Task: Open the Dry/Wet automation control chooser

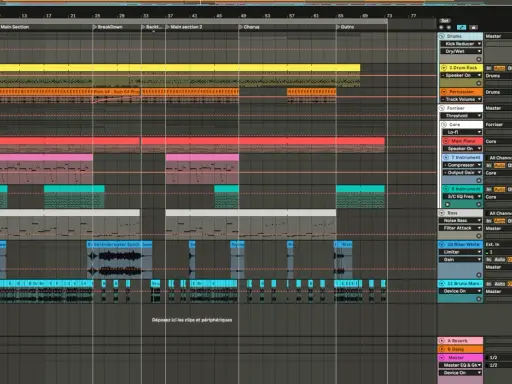Action: click(461, 51)
